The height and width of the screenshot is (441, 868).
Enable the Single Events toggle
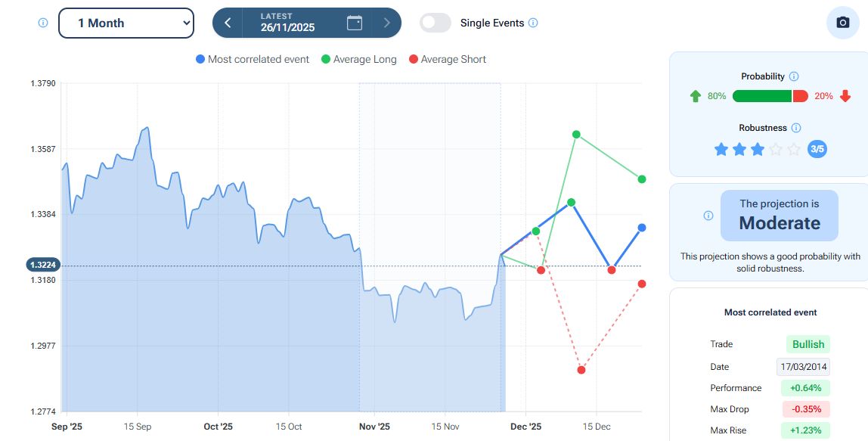pyautogui.click(x=436, y=23)
